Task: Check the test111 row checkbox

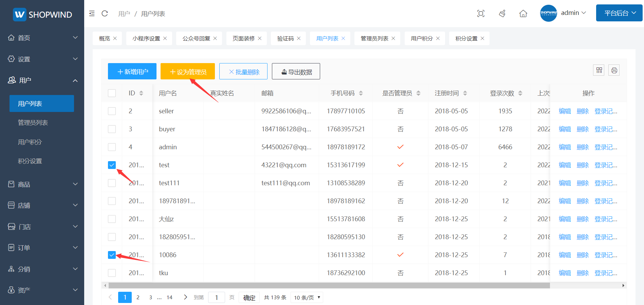Action: [112, 183]
